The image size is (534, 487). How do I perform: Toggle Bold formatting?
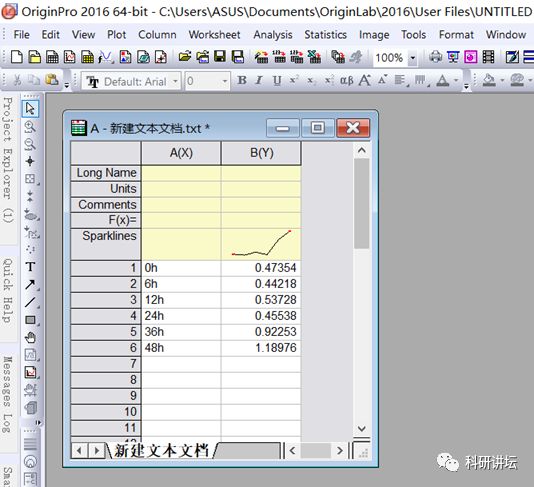click(242, 80)
